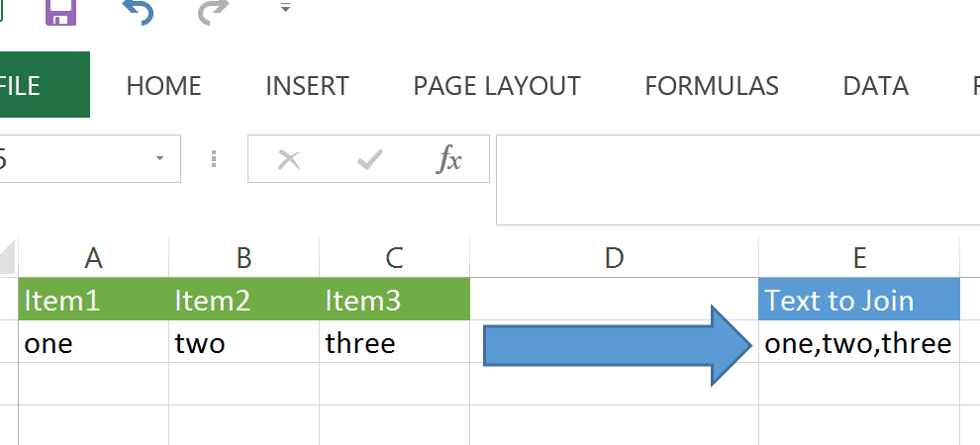Screen dimensions: 980x445
Task: Open the Customize Quick Access Toolbar dropdown
Action: click(285, 8)
